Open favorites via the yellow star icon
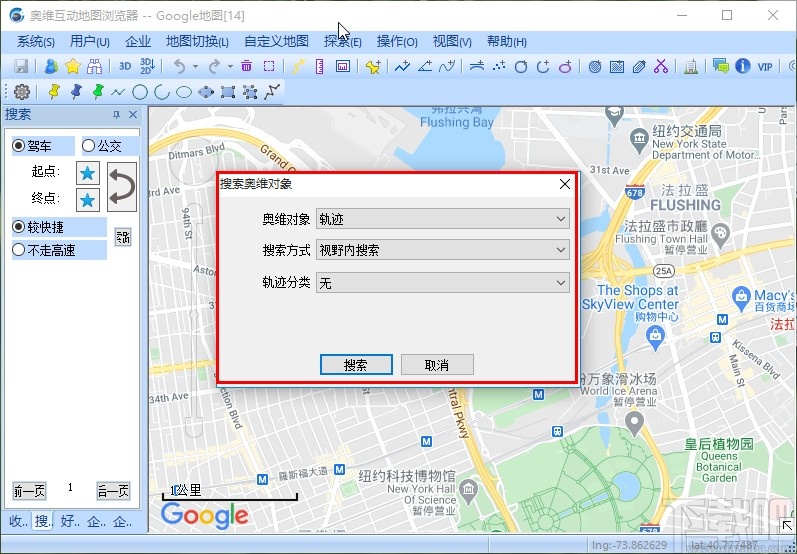Viewport: 797px width, 554px height. tap(73, 66)
